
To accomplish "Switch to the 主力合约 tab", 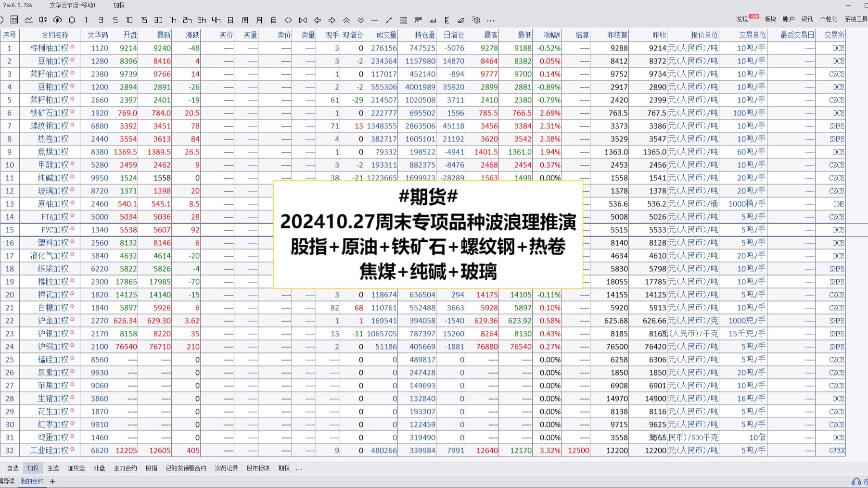I will [x=125, y=468].
